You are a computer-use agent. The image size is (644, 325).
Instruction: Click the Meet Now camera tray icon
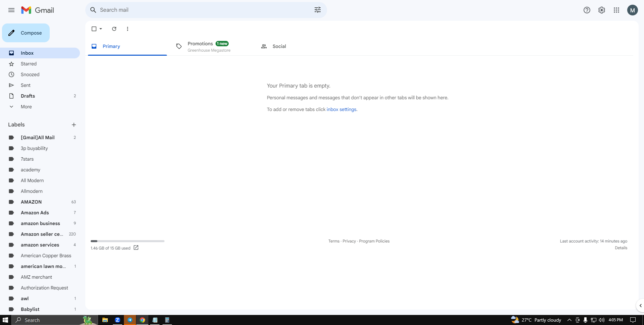(578, 320)
